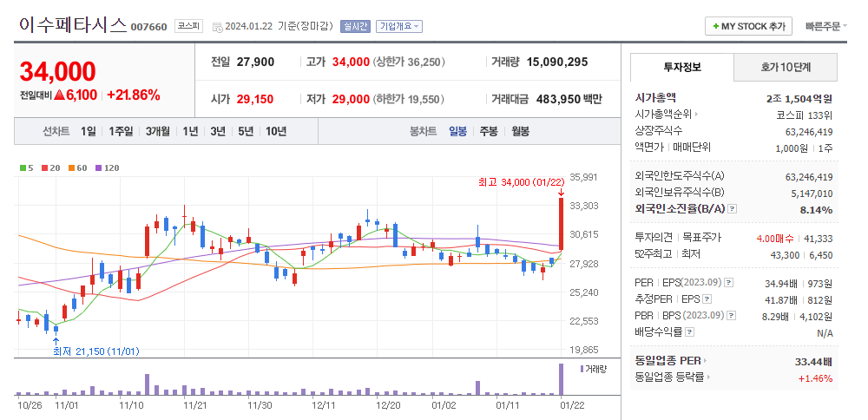Image resolution: width=868 pixels, height=420 pixels.
Task: Click the 거래대금 value 483,950 백만
Action: (568, 100)
